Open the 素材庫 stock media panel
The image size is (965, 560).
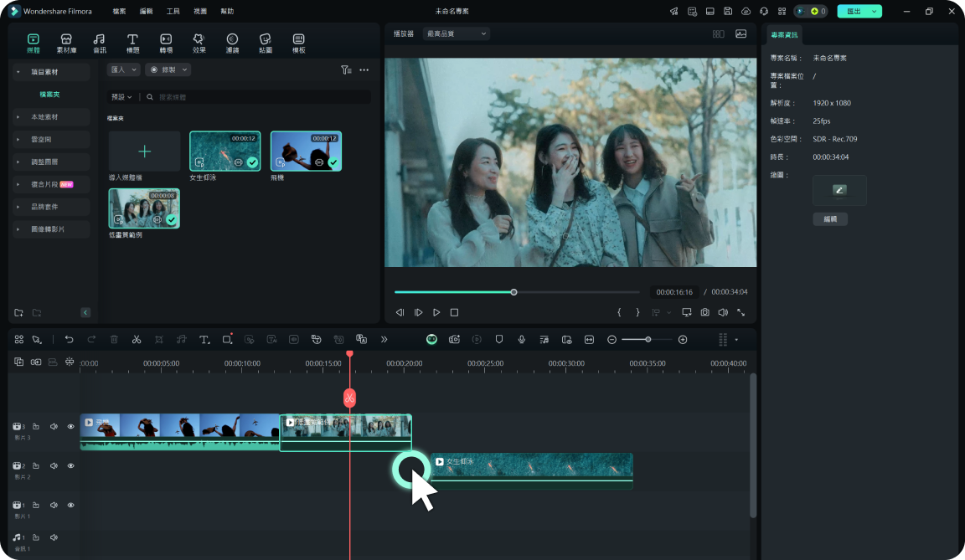[66, 43]
